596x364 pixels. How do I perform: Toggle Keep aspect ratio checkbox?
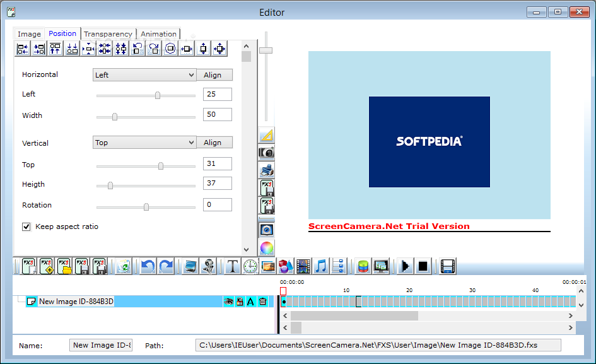click(x=26, y=226)
